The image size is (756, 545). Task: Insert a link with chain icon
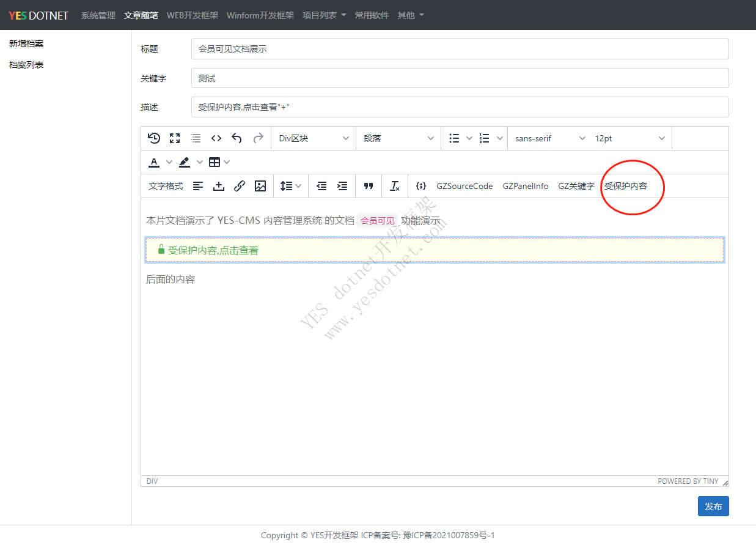tap(240, 186)
